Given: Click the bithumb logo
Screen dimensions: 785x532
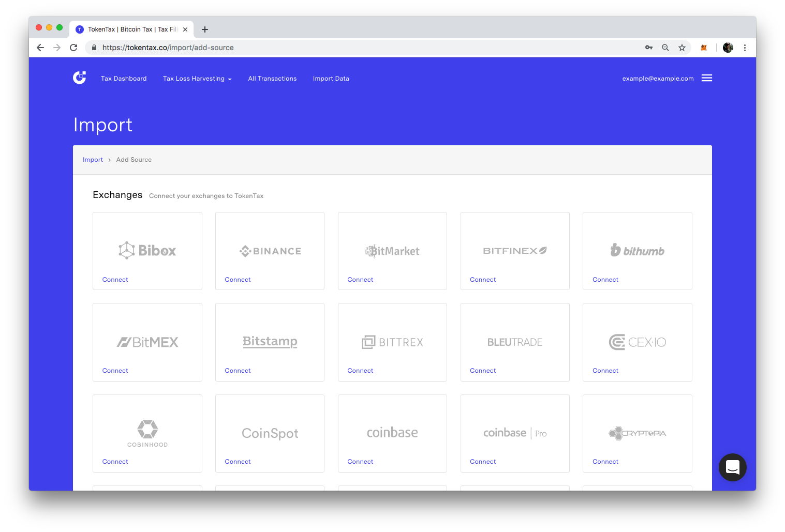Looking at the screenshot, I should pyautogui.click(x=638, y=251).
